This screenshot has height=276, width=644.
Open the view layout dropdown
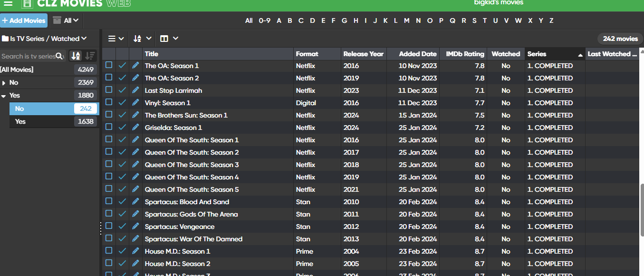click(x=115, y=39)
